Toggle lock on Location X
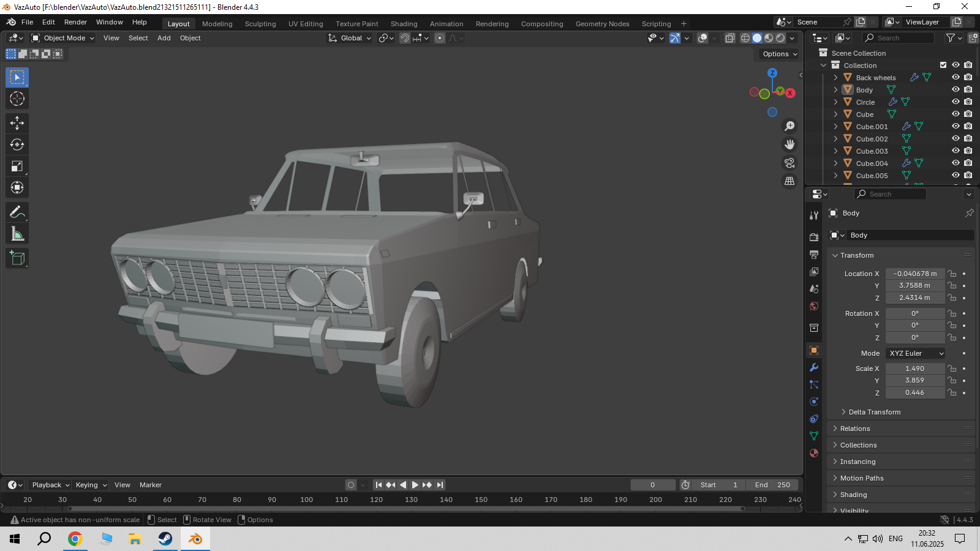 [x=952, y=274]
